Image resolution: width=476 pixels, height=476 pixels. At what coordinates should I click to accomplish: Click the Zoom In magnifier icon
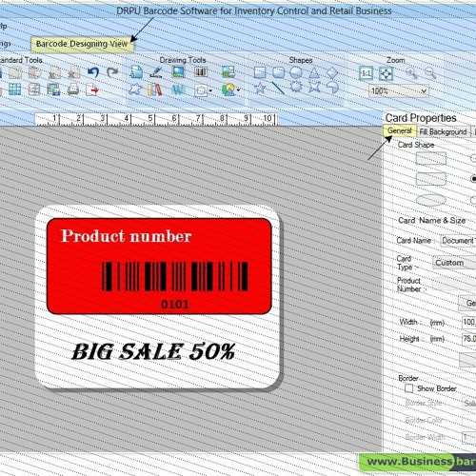click(411, 73)
